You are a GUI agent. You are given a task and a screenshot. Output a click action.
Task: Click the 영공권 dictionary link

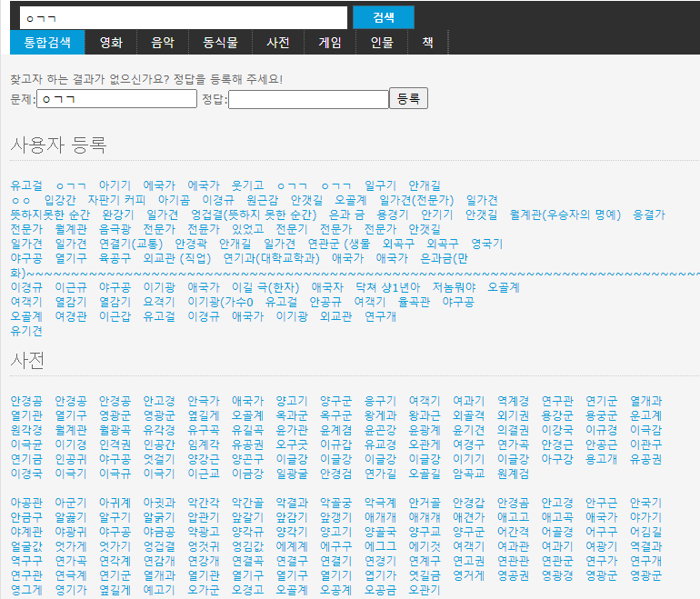coord(513,574)
